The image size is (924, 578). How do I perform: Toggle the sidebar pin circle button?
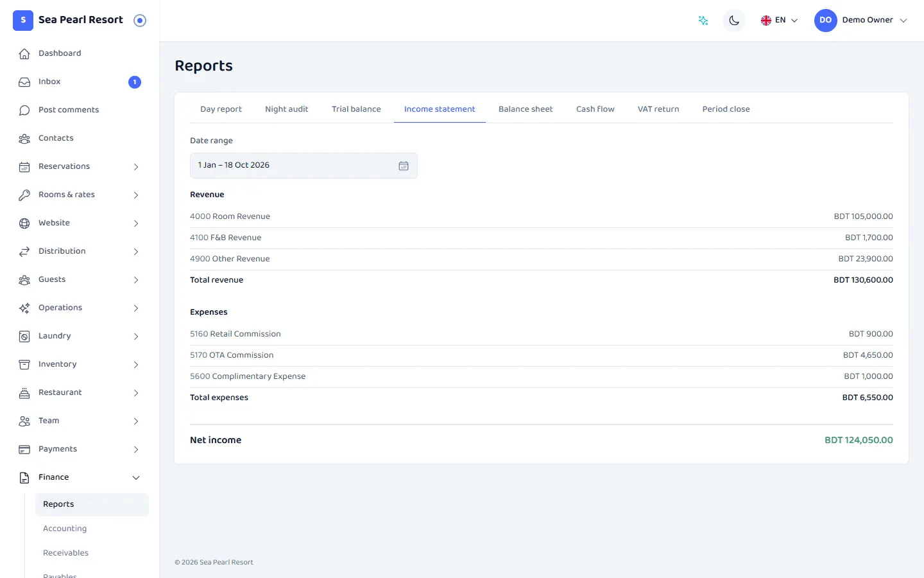140,21
